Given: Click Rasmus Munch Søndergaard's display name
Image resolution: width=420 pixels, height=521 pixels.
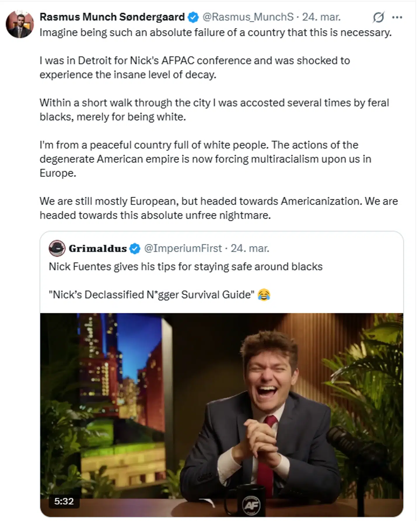Looking at the screenshot, I should pyautogui.click(x=112, y=17).
